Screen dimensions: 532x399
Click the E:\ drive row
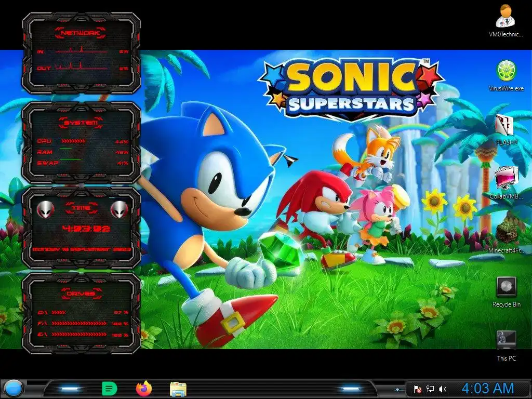click(83, 335)
